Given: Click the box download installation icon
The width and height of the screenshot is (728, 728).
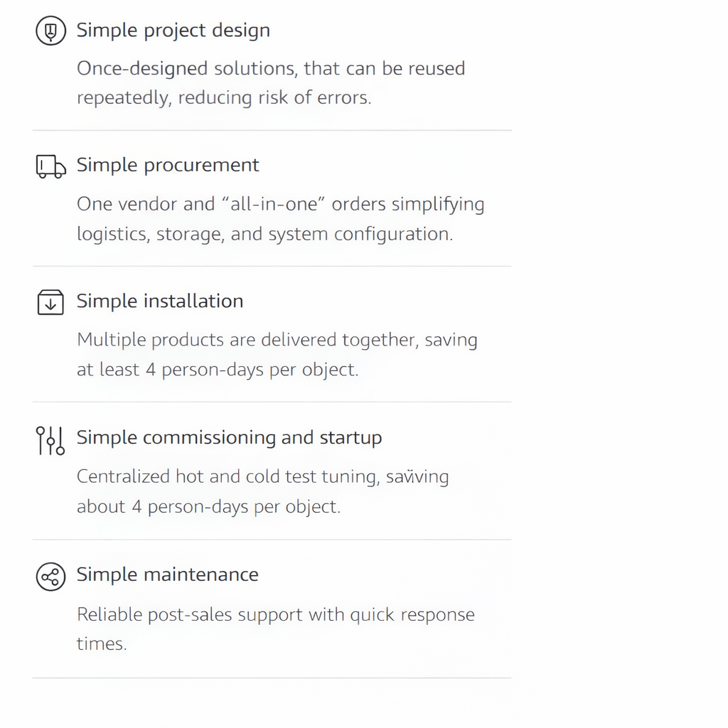Looking at the screenshot, I should [x=50, y=302].
